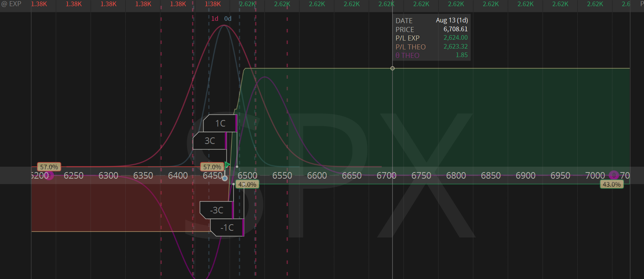Screen dimensions: 644x279
Task: Click the 1.85 theta THEO value
Action: 462,55
